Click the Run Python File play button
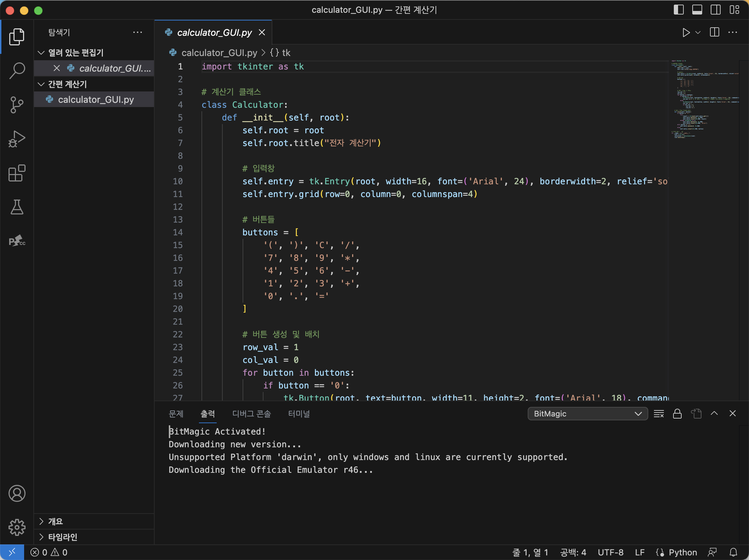The width and height of the screenshot is (749, 560). click(x=686, y=33)
